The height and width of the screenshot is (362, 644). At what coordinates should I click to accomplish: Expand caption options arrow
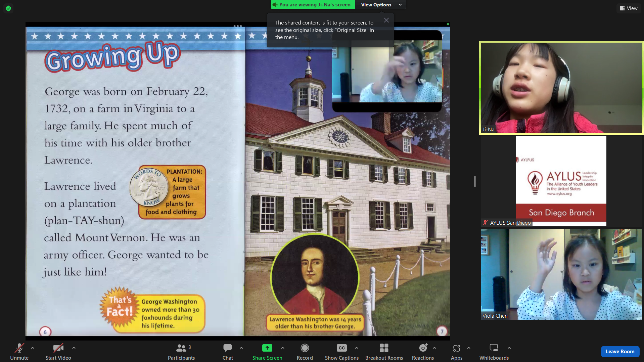(x=357, y=348)
